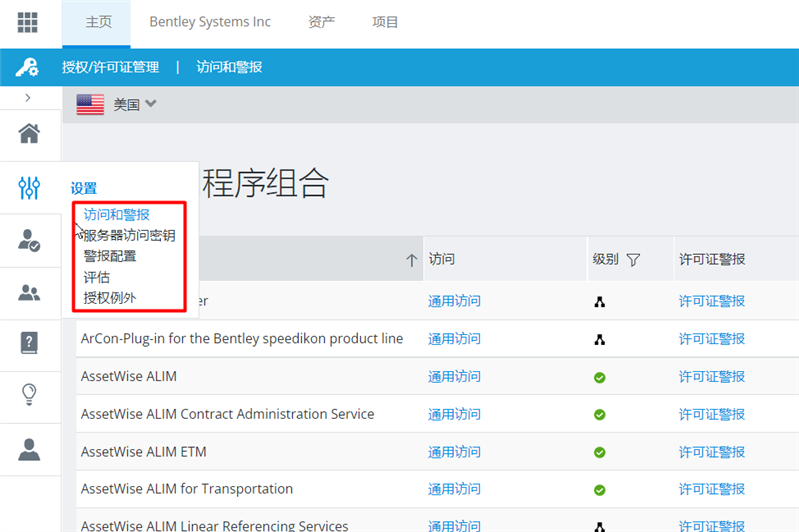799x532 pixels.
Task: Click 许可证警报 for AssetWise ALIM ETM
Action: (x=712, y=452)
